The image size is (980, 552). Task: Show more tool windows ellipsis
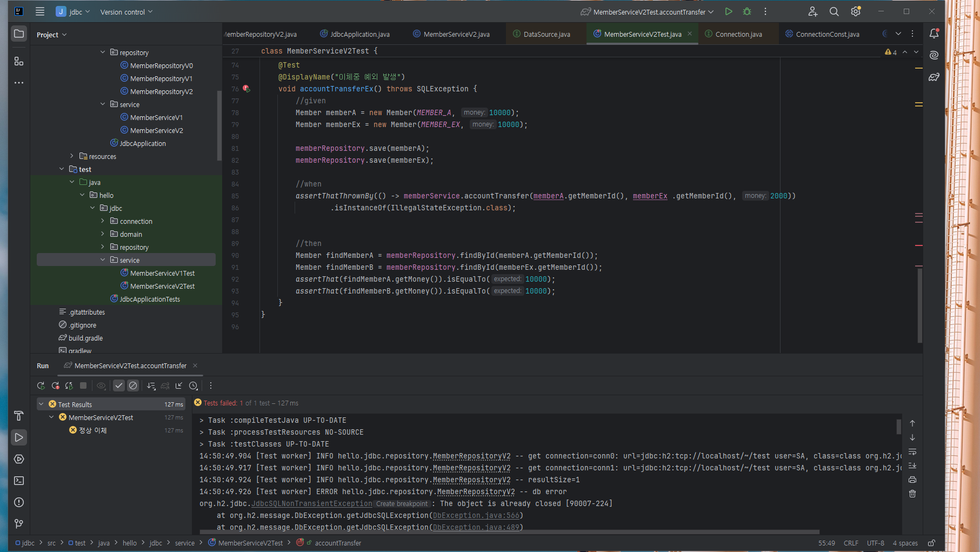tap(19, 83)
